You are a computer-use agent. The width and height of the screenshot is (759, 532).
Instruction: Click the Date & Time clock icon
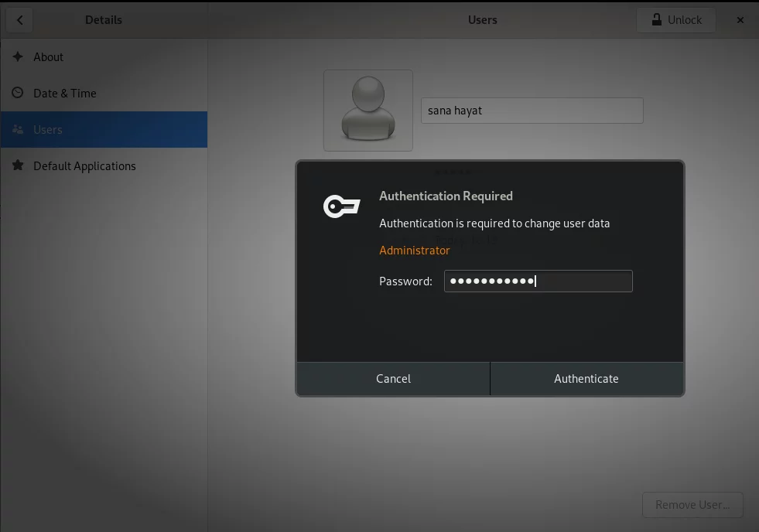pos(18,92)
